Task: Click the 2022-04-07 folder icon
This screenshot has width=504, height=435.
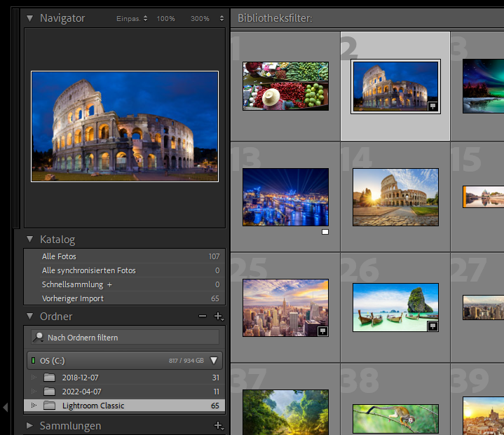Action: tap(49, 392)
